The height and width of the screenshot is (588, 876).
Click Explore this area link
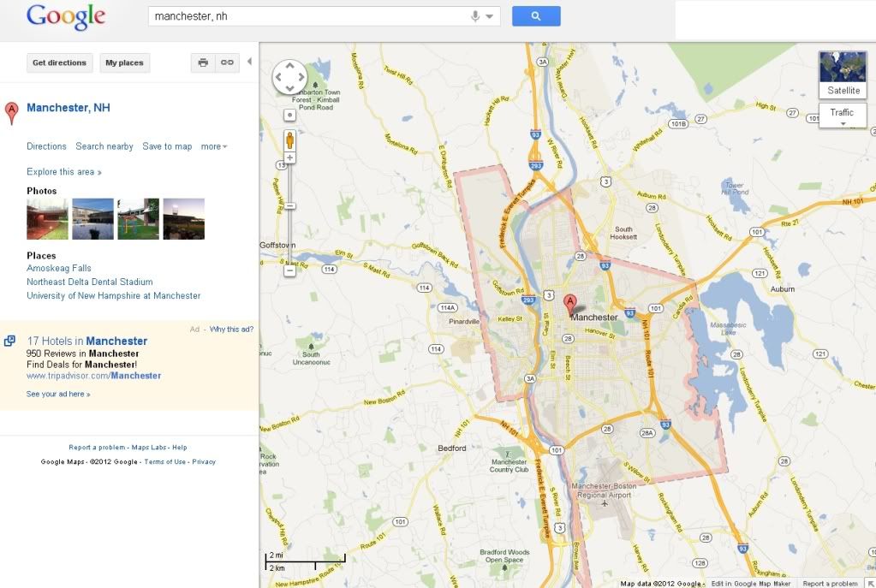tap(64, 172)
